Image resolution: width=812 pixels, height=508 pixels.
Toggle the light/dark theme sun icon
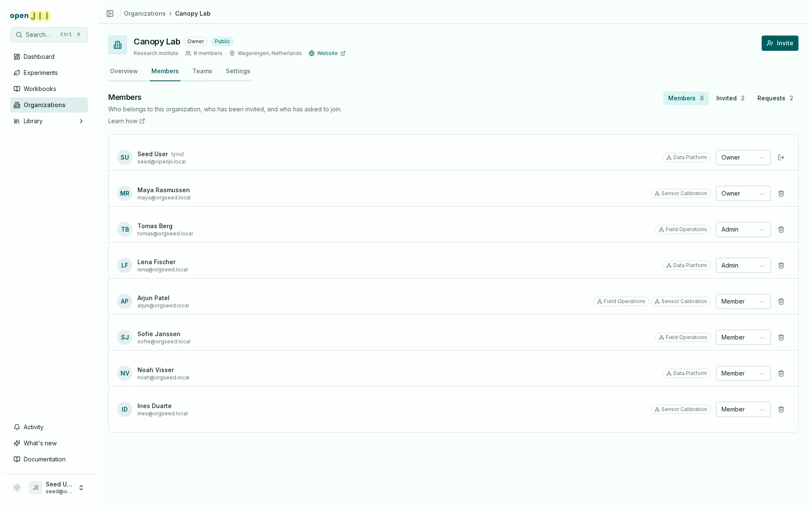[x=17, y=488]
